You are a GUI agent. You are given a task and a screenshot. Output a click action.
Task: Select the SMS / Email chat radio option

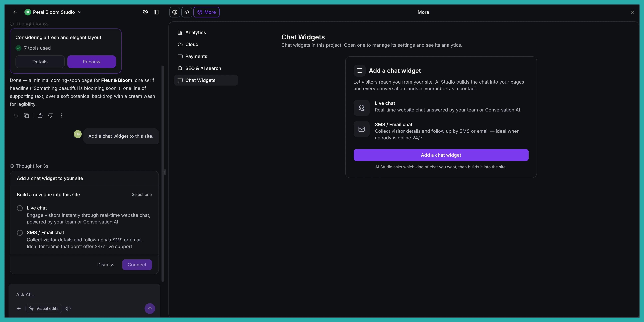tap(20, 233)
